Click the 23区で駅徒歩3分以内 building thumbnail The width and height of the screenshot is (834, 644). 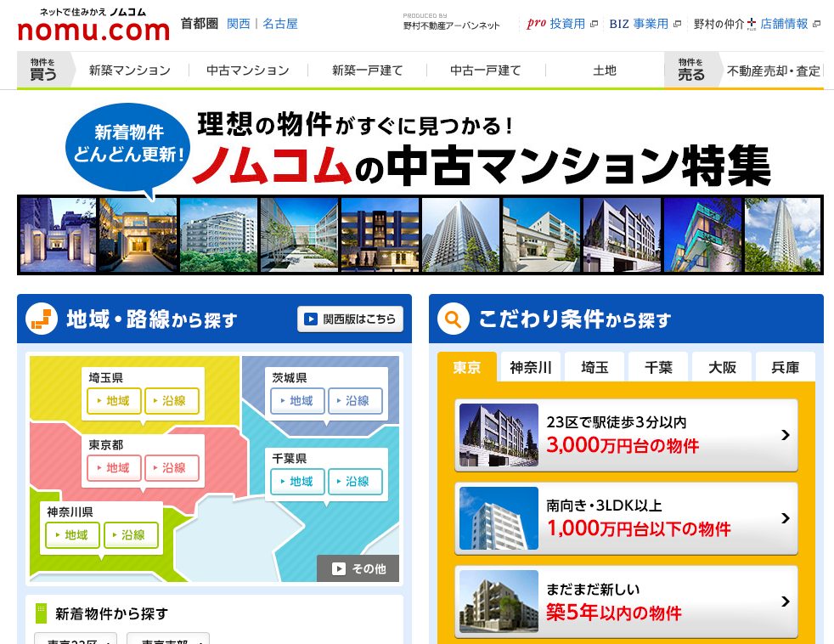click(499, 435)
